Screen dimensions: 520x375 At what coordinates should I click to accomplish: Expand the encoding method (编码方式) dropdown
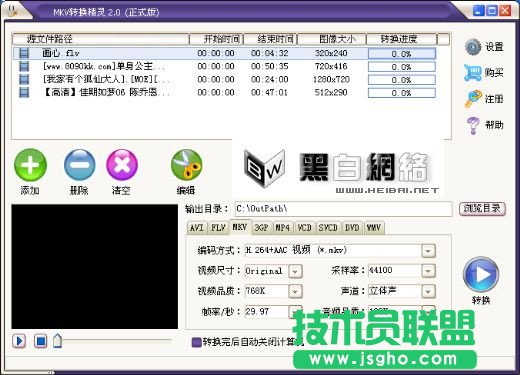428,251
